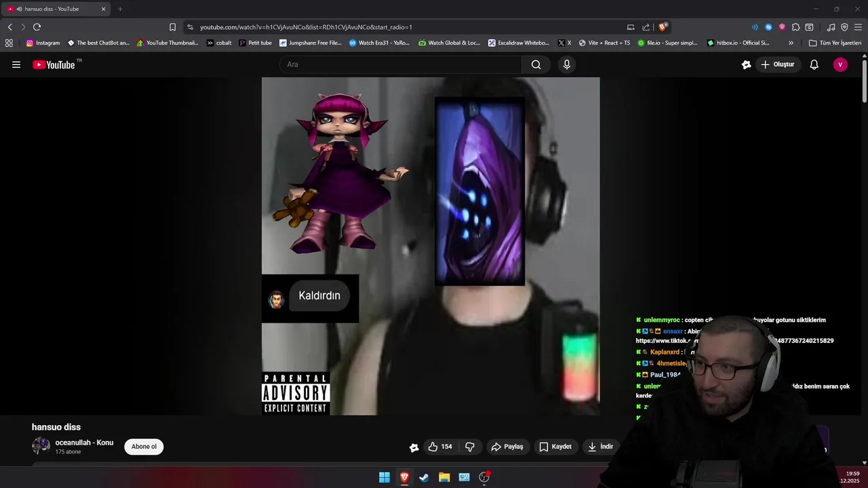
Task: Open the Petit tube bookmark
Action: 256,43
